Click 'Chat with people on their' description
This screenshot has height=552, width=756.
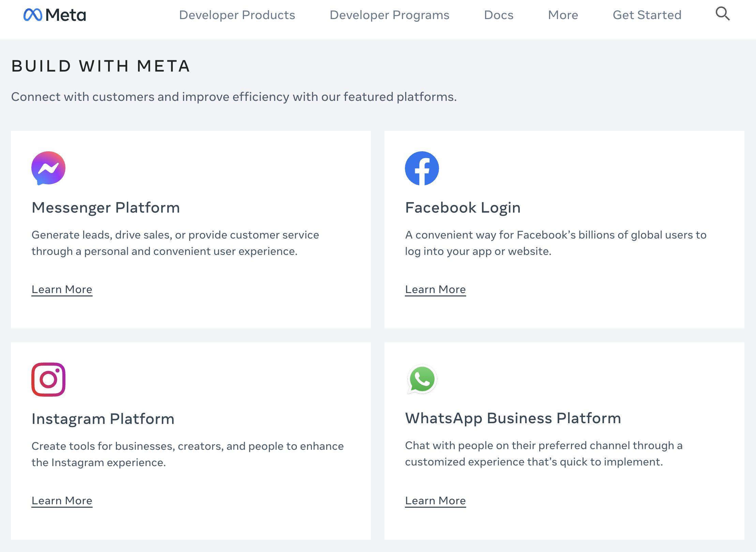coord(544,454)
